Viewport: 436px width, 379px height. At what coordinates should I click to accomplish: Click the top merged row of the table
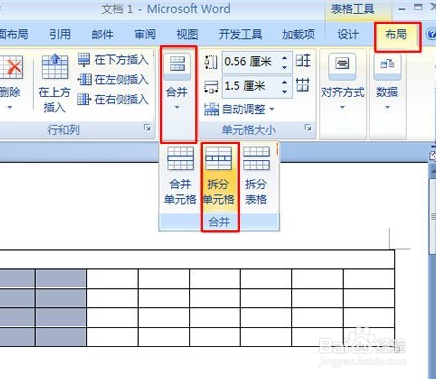coord(197,259)
